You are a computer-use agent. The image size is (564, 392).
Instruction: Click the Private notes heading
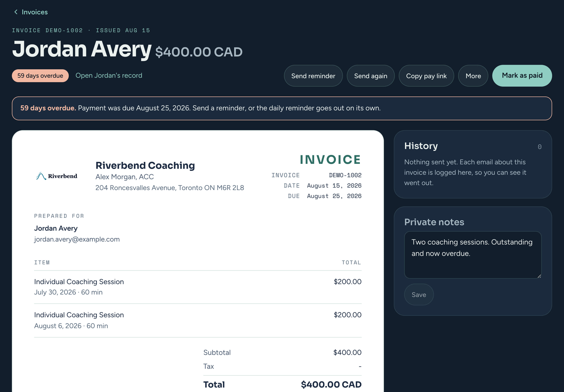click(434, 222)
